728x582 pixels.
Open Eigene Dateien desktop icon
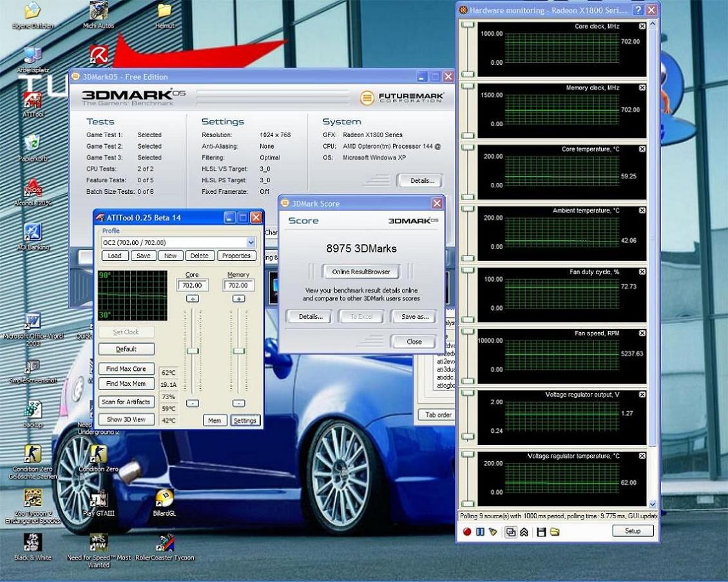(x=32, y=16)
